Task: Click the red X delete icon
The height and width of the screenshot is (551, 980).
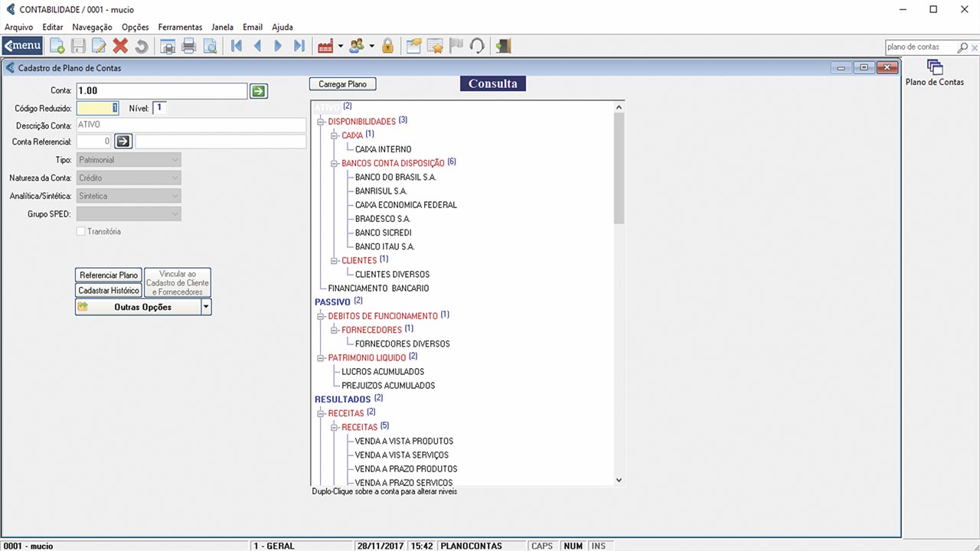Action: coord(120,47)
